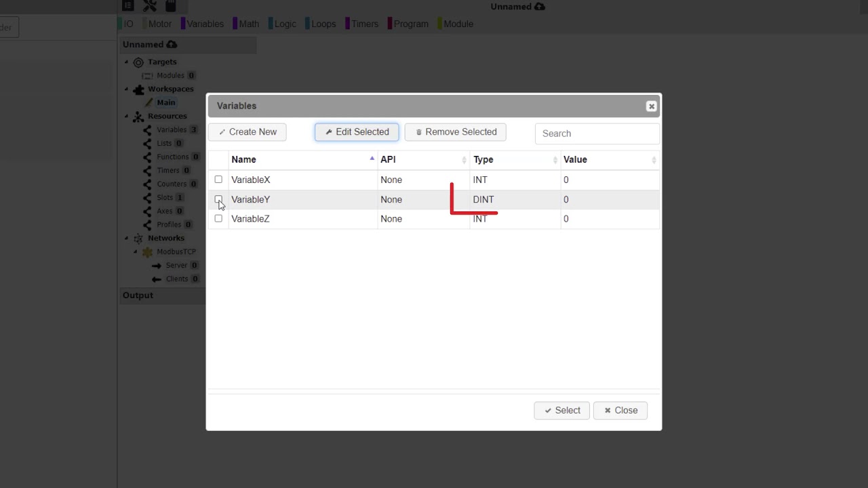Focus the Search input field

(597, 134)
